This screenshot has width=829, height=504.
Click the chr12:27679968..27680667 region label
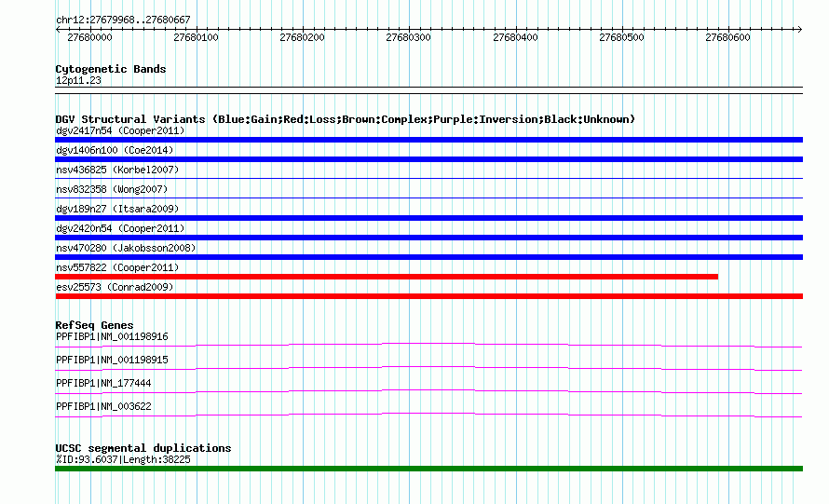tap(123, 20)
